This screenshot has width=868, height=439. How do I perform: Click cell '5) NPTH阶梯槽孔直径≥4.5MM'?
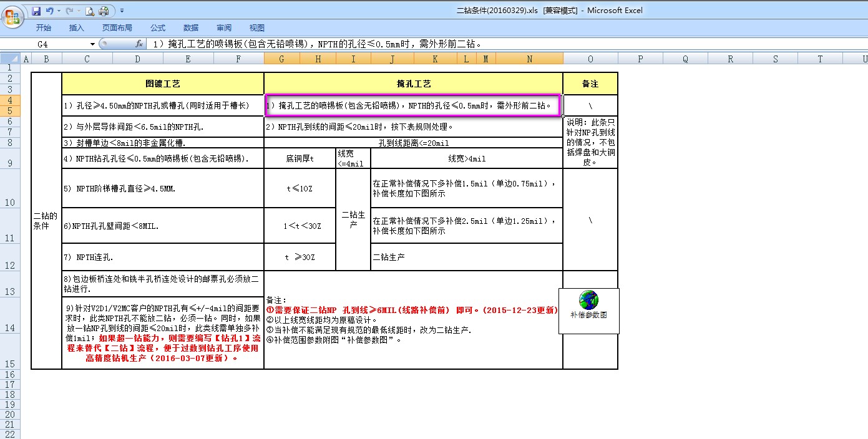(163, 188)
